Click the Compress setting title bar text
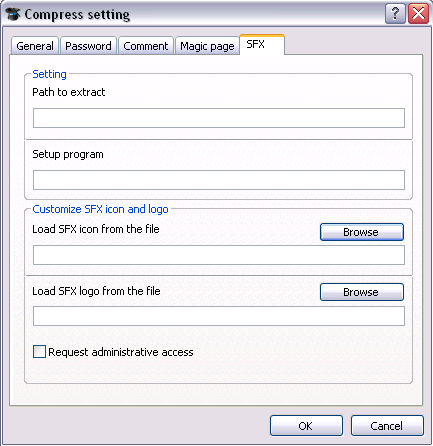 [77, 15]
